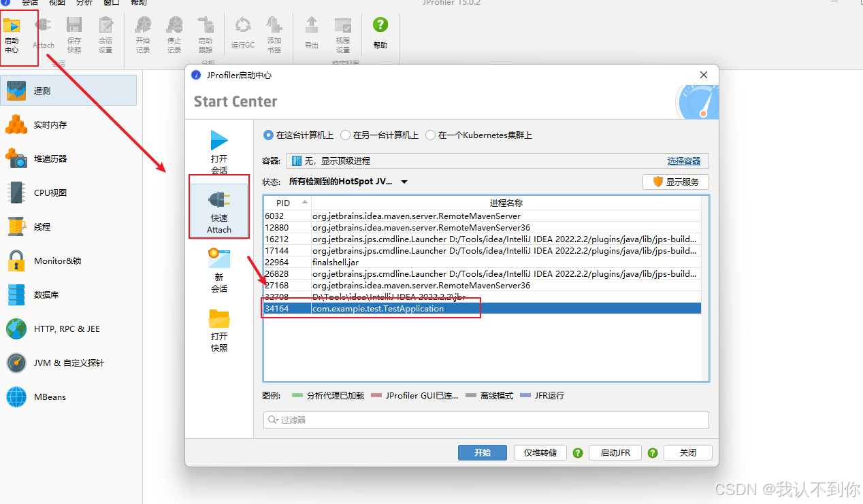863x504 pixels.
Task: Click the 过滤器 filter input field
Action: 486,420
